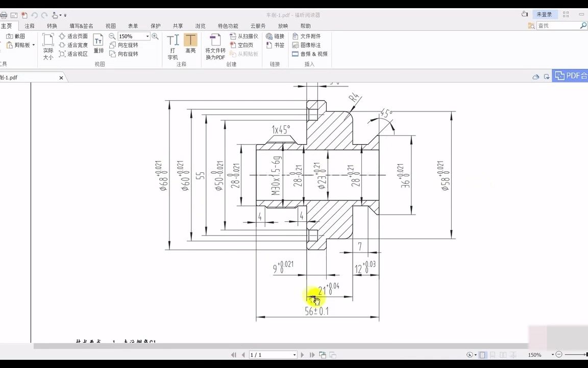This screenshot has width=588, height=368.
Task: Create a document from 扫描仪 scanner
Action: pos(246,36)
